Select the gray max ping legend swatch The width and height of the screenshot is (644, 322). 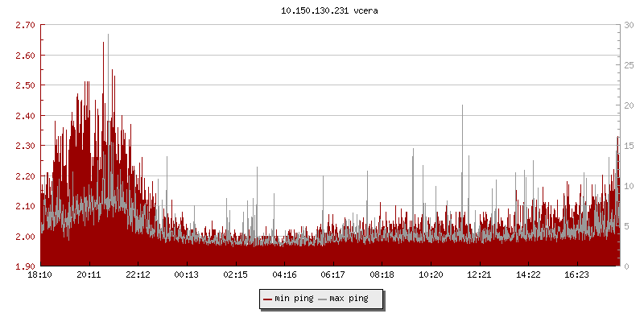(323, 299)
